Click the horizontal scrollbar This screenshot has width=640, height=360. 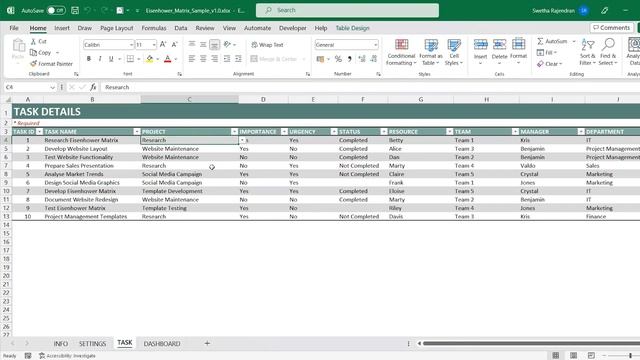[531, 344]
